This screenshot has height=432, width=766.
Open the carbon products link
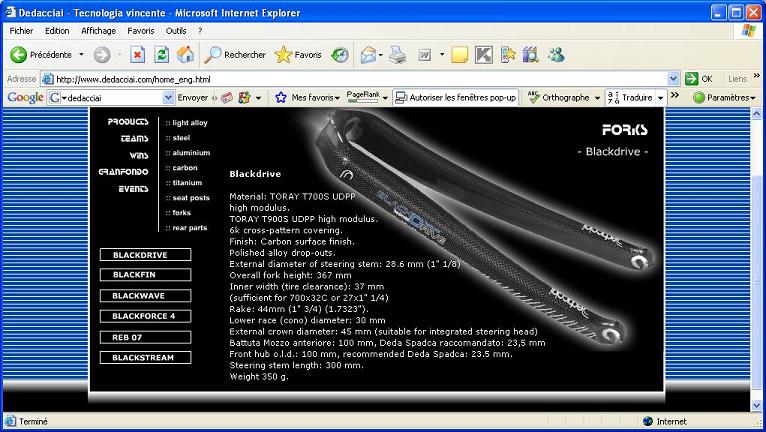tap(185, 168)
